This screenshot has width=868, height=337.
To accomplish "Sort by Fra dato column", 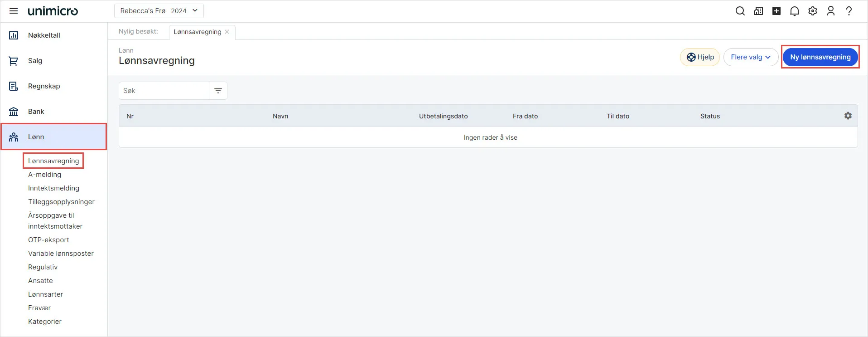I will pyautogui.click(x=525, y=116).
